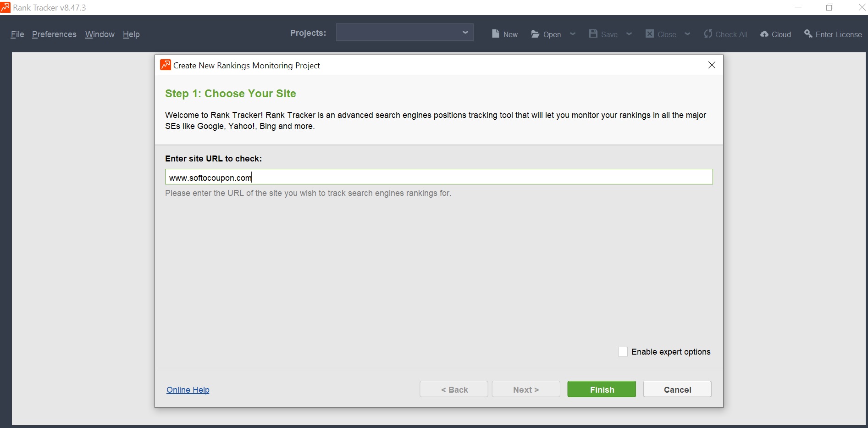868x428 pixels.
Task: Open the Projects dropdown list
Action: (x=405, y=33)
